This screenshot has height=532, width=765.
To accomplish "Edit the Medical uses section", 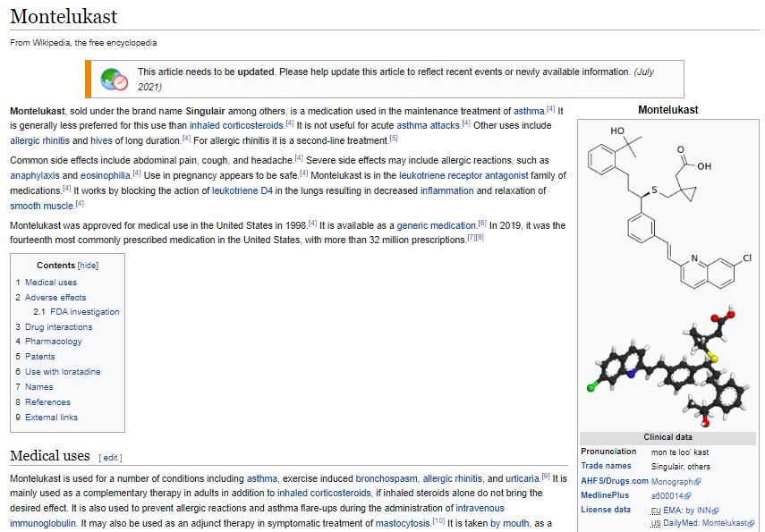I will tap(110, 458).
